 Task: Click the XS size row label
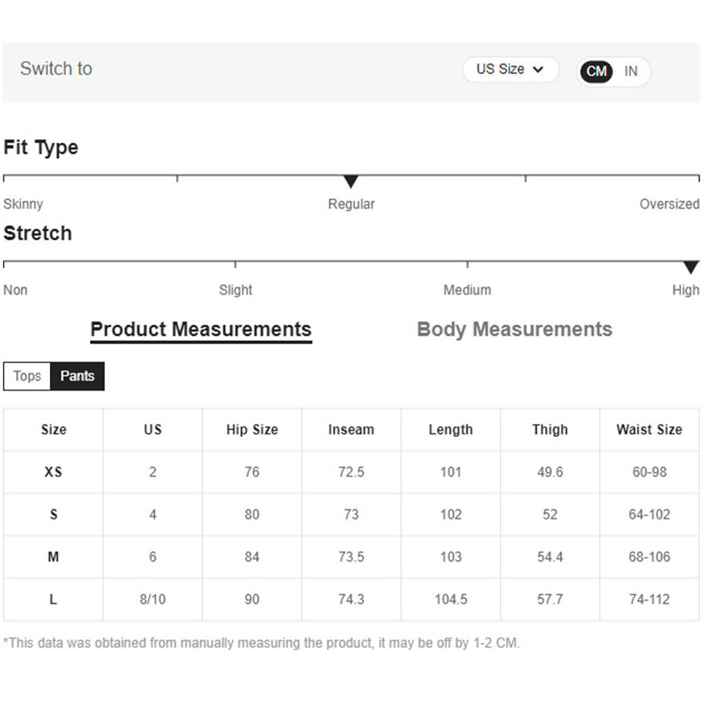(53, 472)
